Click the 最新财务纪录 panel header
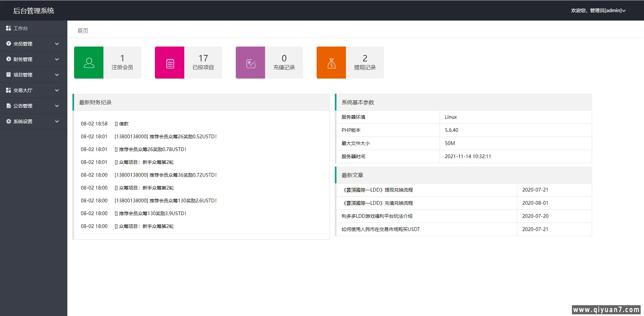The height and width of the screenshot is (316, 644). 95,102
